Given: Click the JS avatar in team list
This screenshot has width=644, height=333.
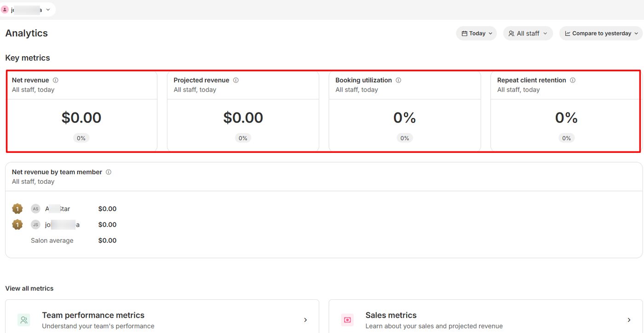Looking at the screenshot, I should tap(35, 225).
